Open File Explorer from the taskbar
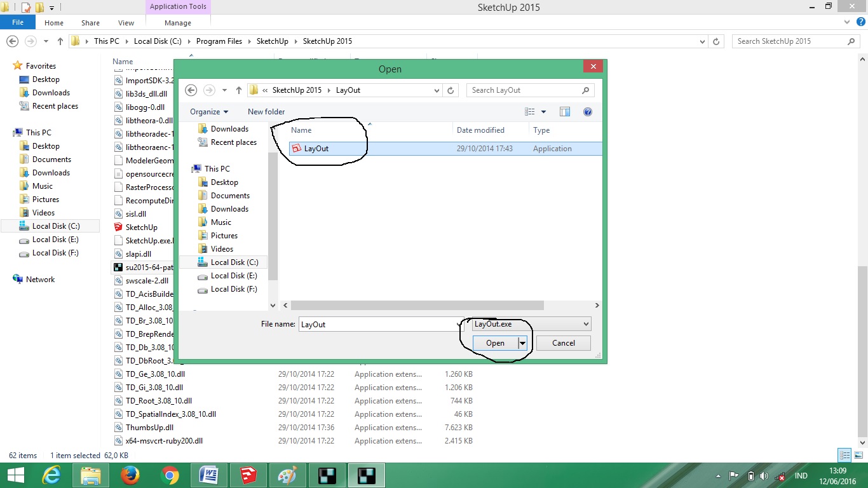 91,475
